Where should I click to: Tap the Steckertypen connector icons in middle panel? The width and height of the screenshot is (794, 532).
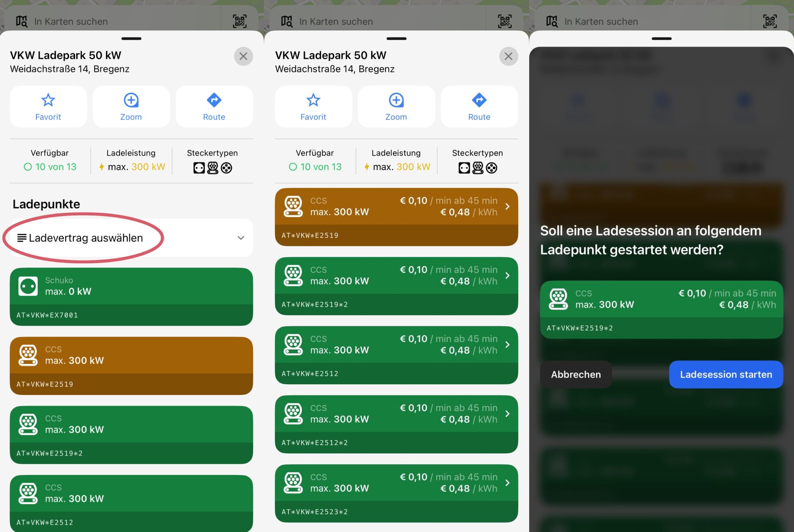click(x=477, y=168)
